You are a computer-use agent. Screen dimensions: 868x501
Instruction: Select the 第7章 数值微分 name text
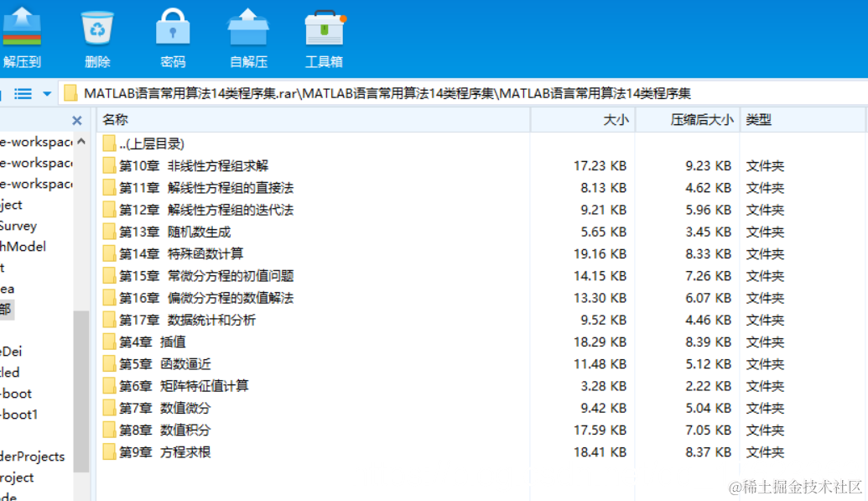click(165, 408)
